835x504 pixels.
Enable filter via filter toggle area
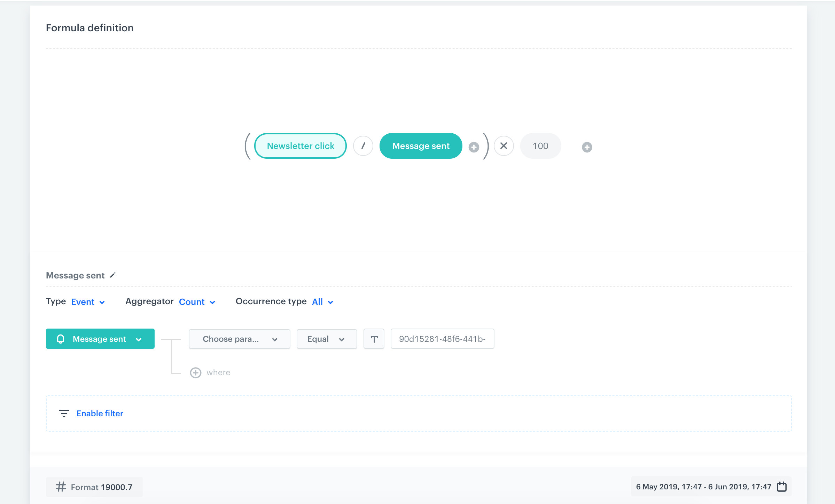click(x=100, y=414)
